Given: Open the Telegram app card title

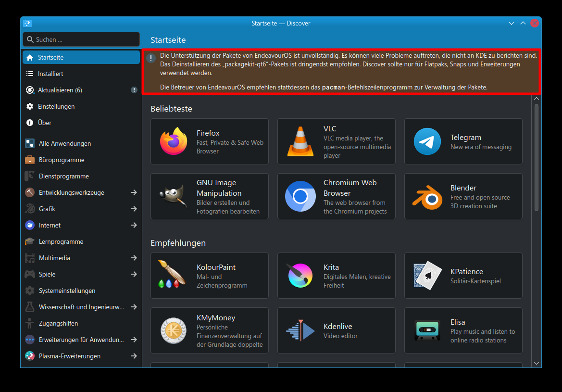Looking at the screenshot, I should point(465,138).
